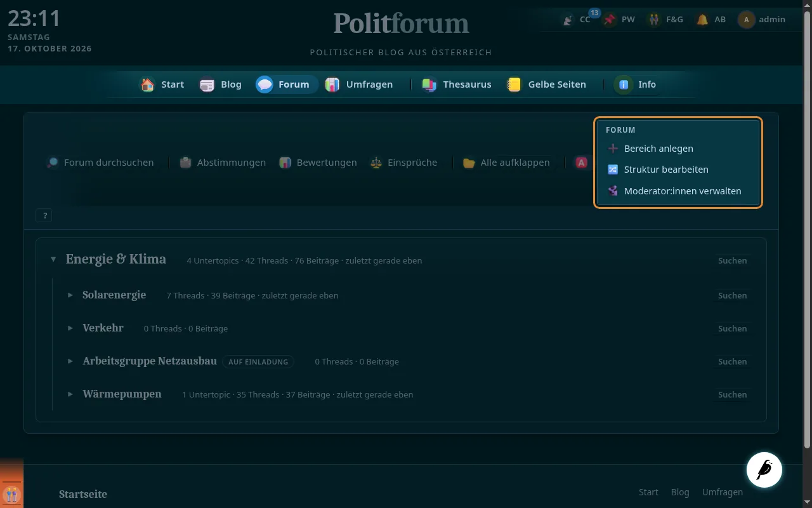Click the Forum speech bubble icon

tap(265, 84)
